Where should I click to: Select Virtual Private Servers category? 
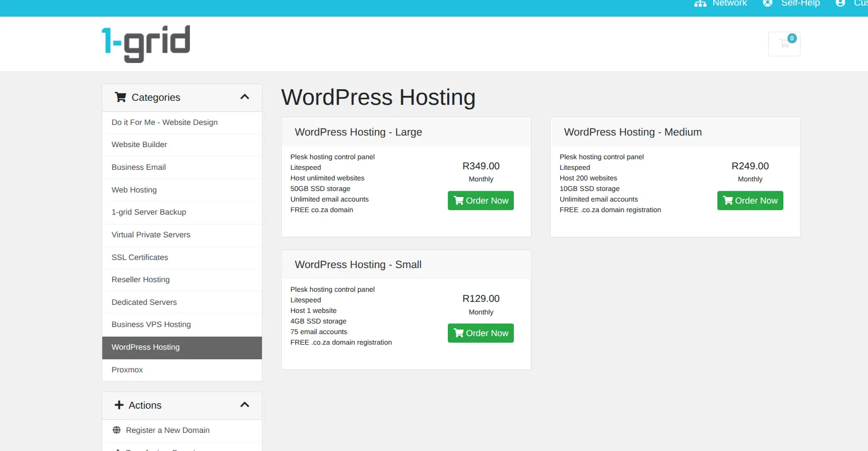[x=182, y=235]
